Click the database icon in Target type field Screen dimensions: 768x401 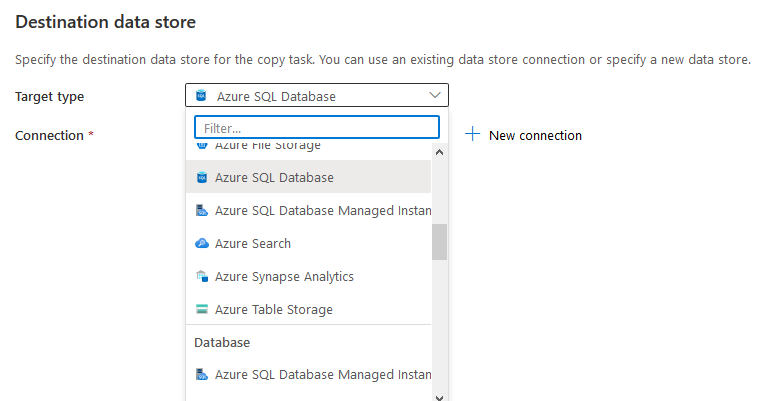[201, 96]
